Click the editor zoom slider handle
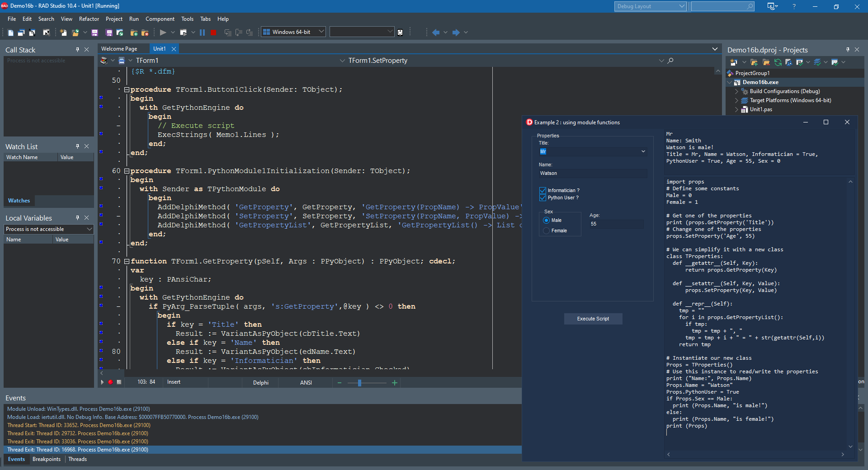The width and height of the screenshot is (868, 470). [359, 383]
